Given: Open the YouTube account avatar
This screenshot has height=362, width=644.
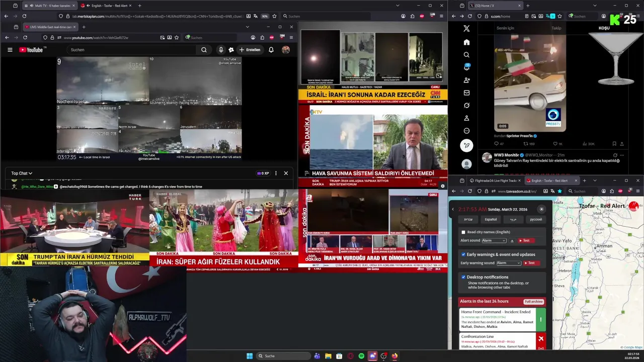Looking at the screenshot, I should [x=286, y=50].
